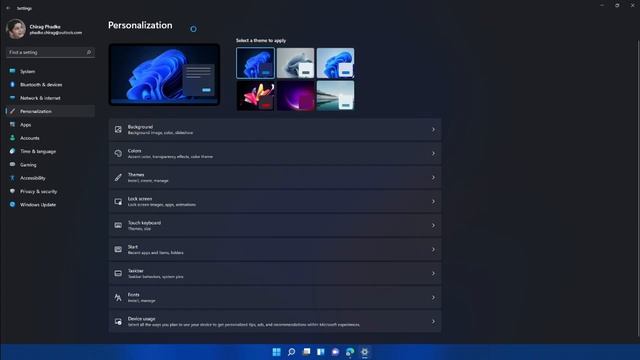Click the user profile avatar picture
The image size is (640, 360).
point(16,29)
